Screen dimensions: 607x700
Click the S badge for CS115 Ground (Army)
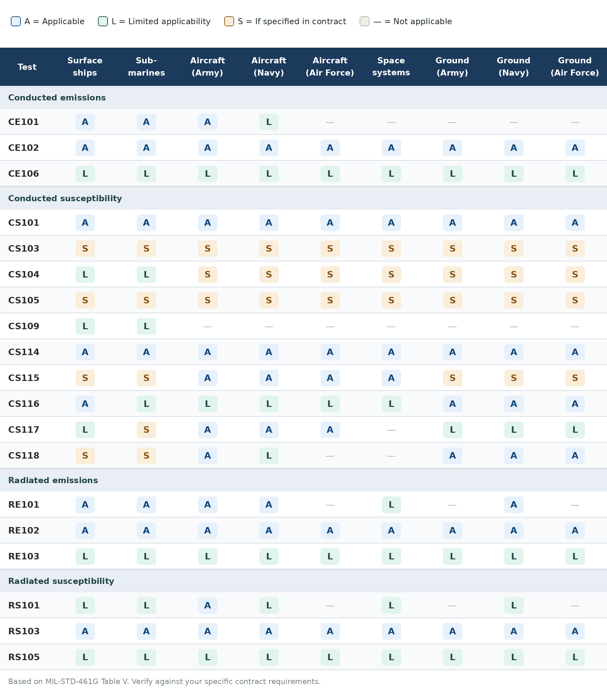pyautogui.click(x=453, y=378)
